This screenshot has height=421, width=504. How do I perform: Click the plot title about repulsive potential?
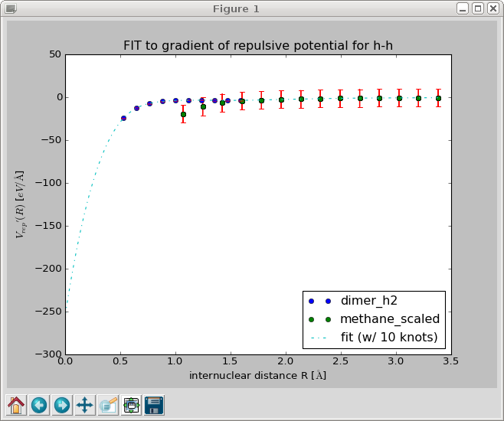click(x=257, y=45)
